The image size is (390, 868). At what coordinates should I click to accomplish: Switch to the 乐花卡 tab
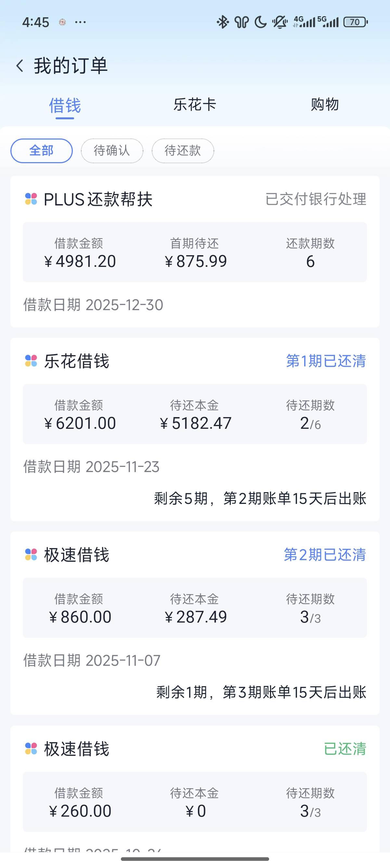(x=195, y=104)
